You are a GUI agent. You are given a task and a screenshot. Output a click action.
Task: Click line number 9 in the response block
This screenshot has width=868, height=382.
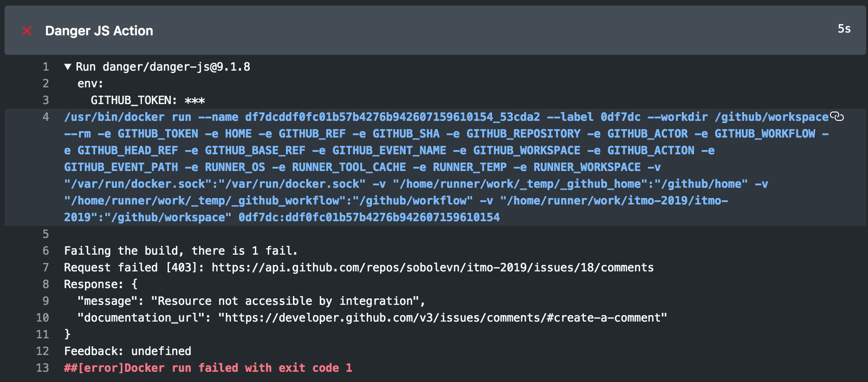click(x=45, y=301)
